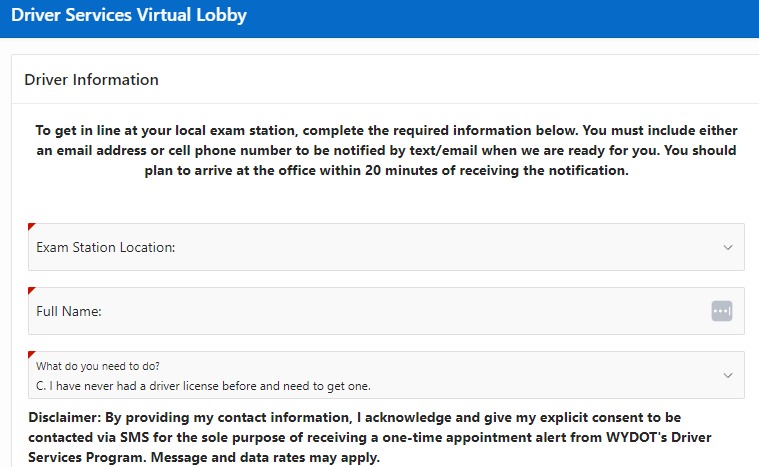The image size is (759, 467).
Task: Click the Driver Services Virtual Lobby header title
Action: (x=129, y=15)
